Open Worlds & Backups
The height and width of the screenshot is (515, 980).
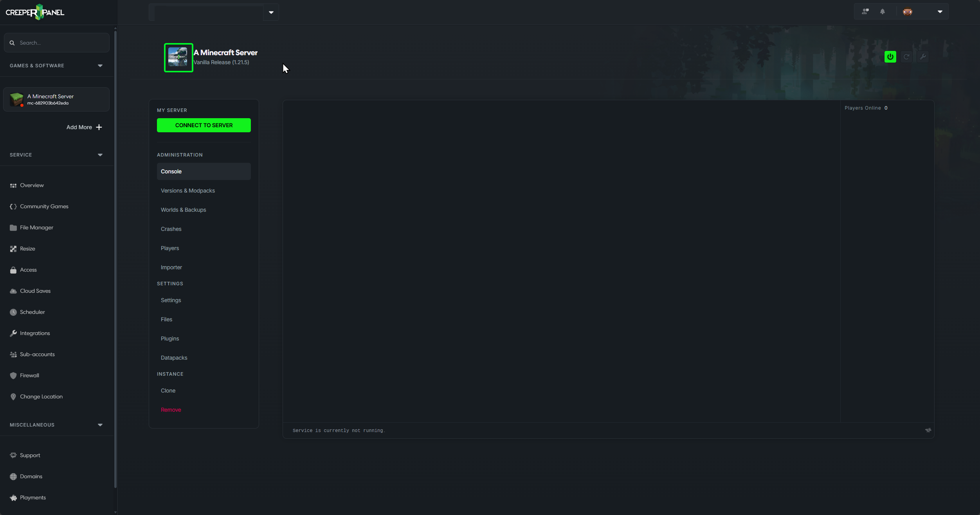pyautogui.click(x=184, y=210)
